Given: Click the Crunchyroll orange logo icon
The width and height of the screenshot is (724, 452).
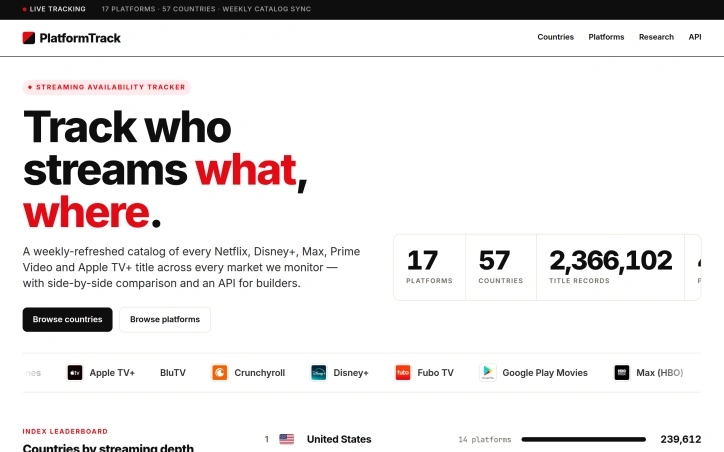Looking at the screenshot, I should point(220,373).
